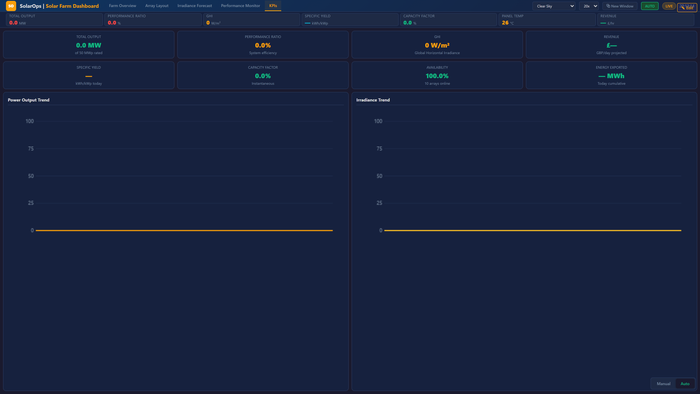The height and width of the screenshot is (394, 700).
Task: Click Performance Ratio tile in top status strip
Action: (153, 20)
